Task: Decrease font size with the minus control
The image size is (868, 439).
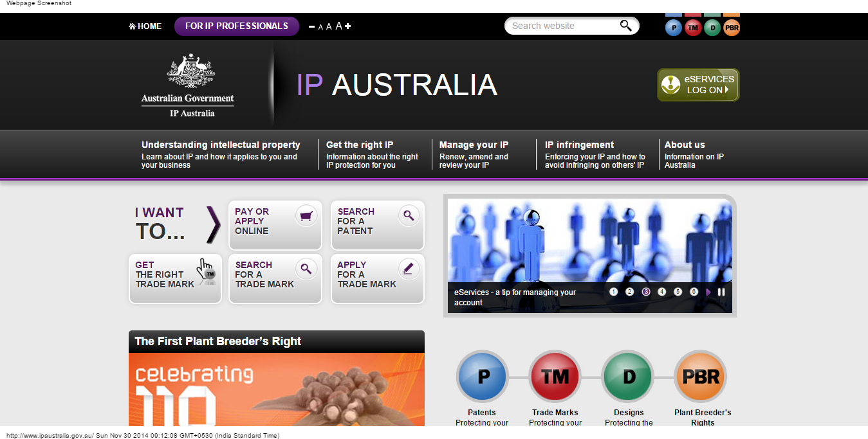Action: pyautogui.click(x=311, y=26)
